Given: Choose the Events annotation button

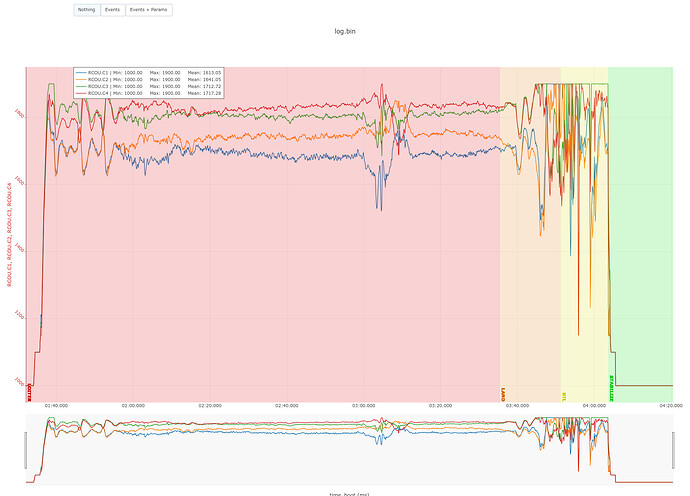Looking at the screenshot, I should 113,10.
